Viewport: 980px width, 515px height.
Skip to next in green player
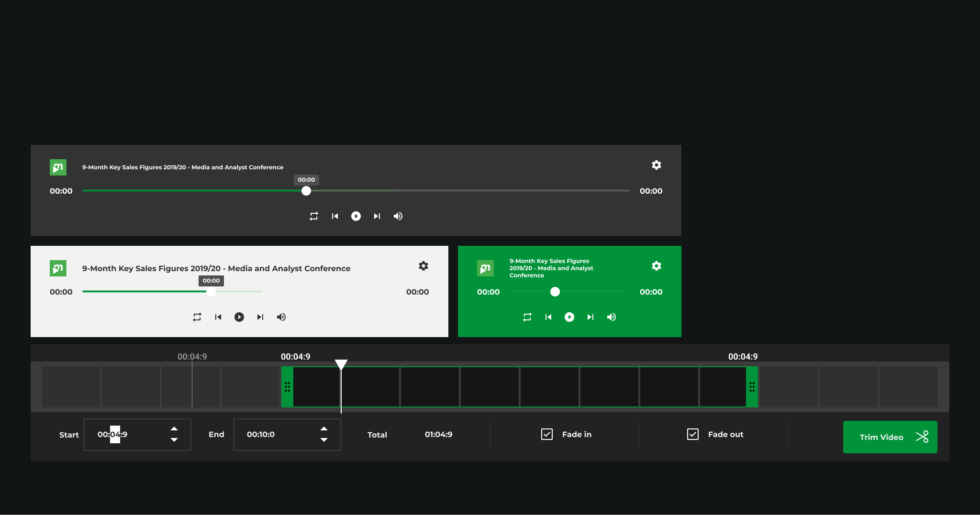tap(590, 317)
